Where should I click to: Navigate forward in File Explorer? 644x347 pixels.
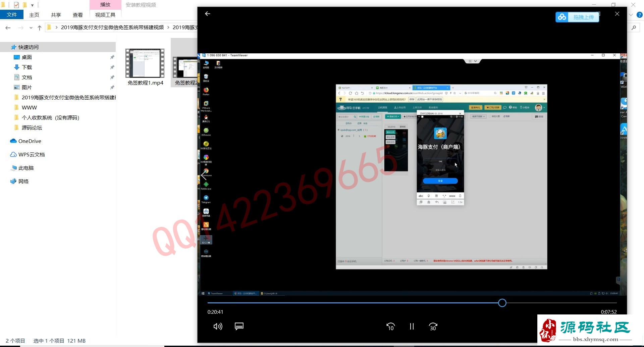point(21,28)
